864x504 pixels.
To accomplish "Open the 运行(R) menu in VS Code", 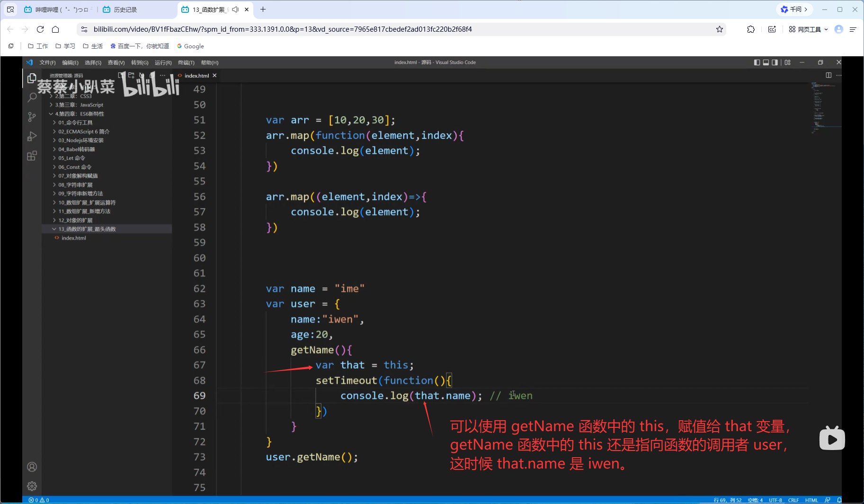I will point(163,62).
